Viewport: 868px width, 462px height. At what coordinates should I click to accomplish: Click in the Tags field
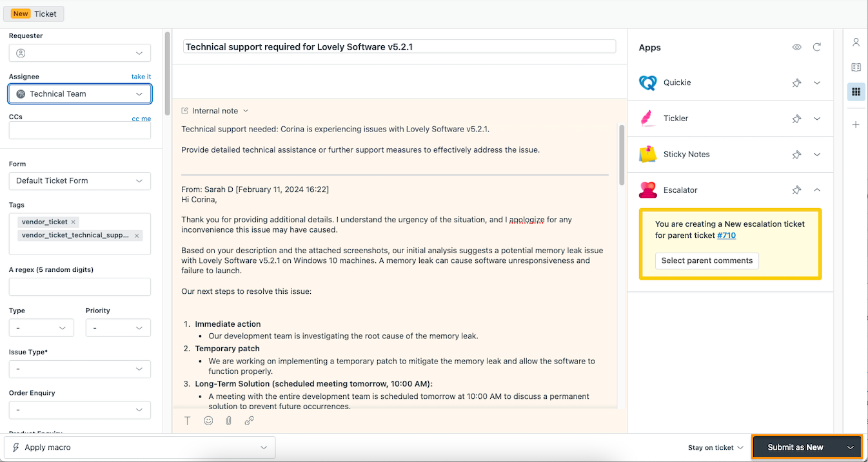click(x=80, y=234)
